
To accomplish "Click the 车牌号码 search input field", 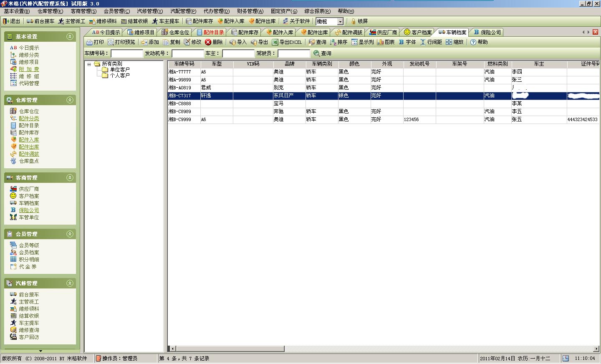I will [x=127, y=53].
